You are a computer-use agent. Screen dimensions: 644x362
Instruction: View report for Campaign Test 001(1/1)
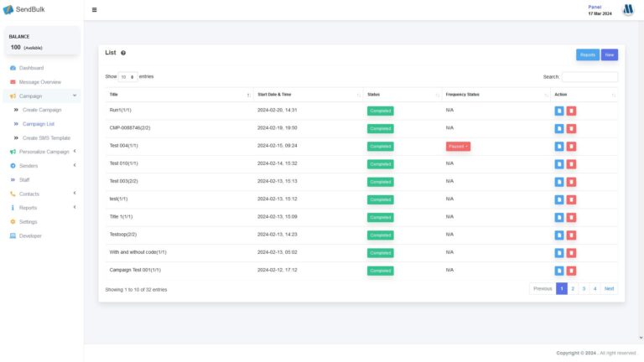click(559, 271)
